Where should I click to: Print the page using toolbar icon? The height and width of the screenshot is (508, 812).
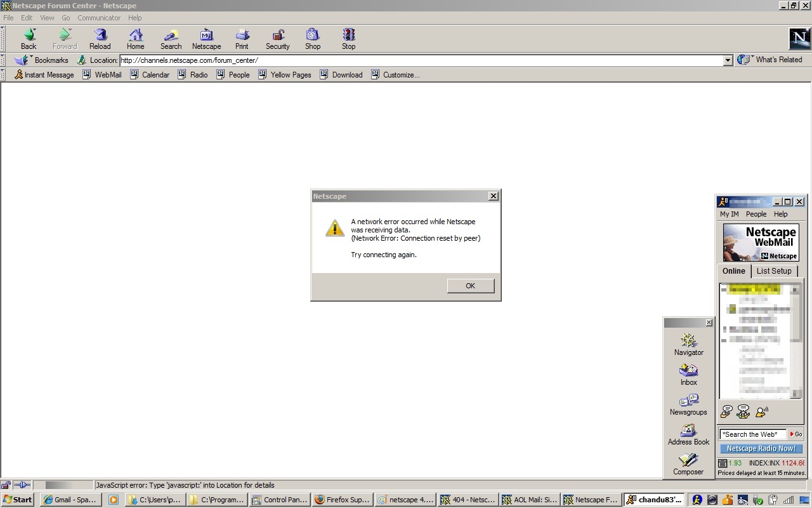click(x=242, y=39)
